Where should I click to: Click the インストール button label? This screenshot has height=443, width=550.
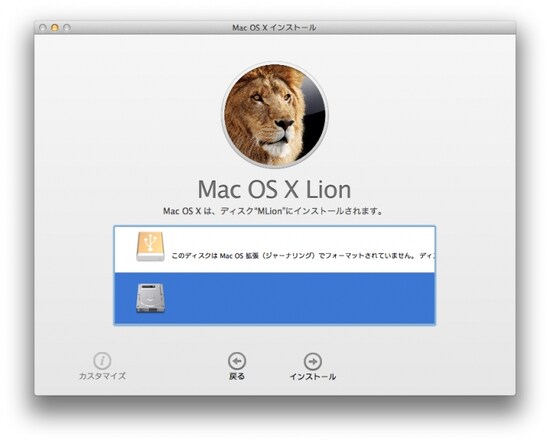pos(313,377)
